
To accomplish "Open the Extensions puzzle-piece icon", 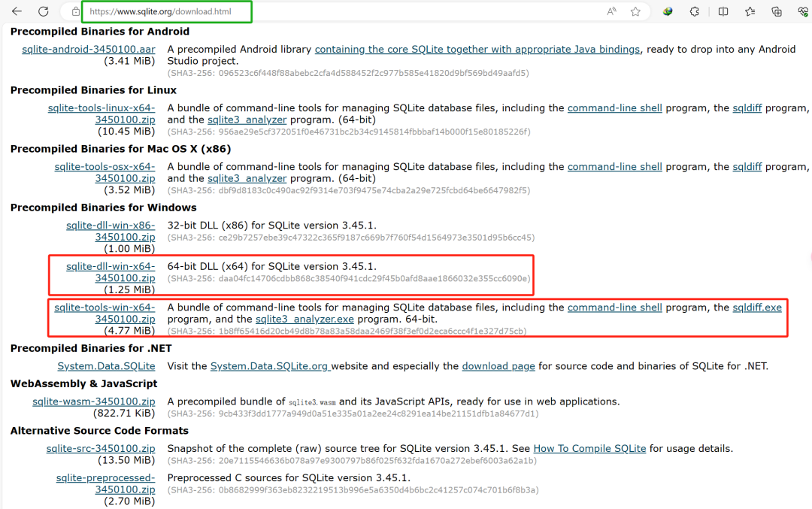I will click(695, 11).
